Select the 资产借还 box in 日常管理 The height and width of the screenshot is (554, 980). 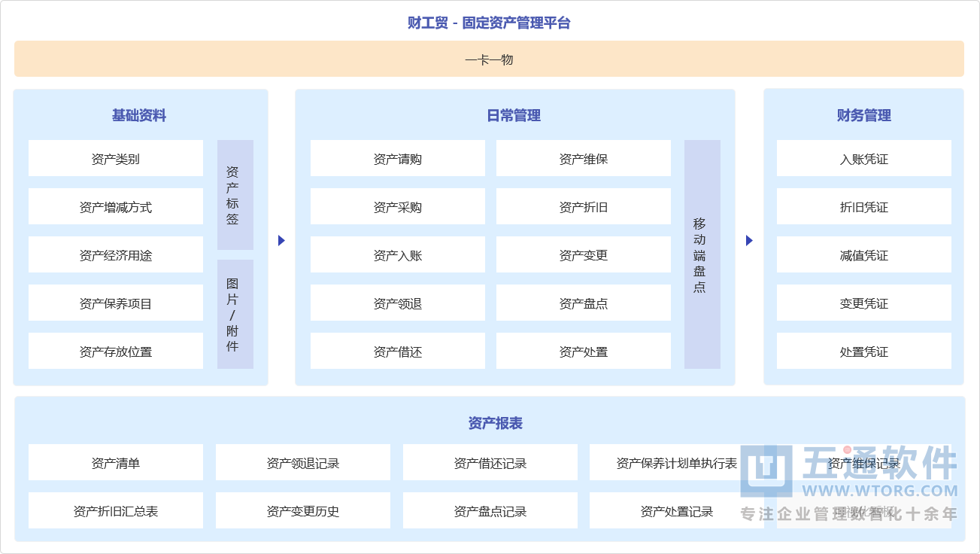point(398,352)
